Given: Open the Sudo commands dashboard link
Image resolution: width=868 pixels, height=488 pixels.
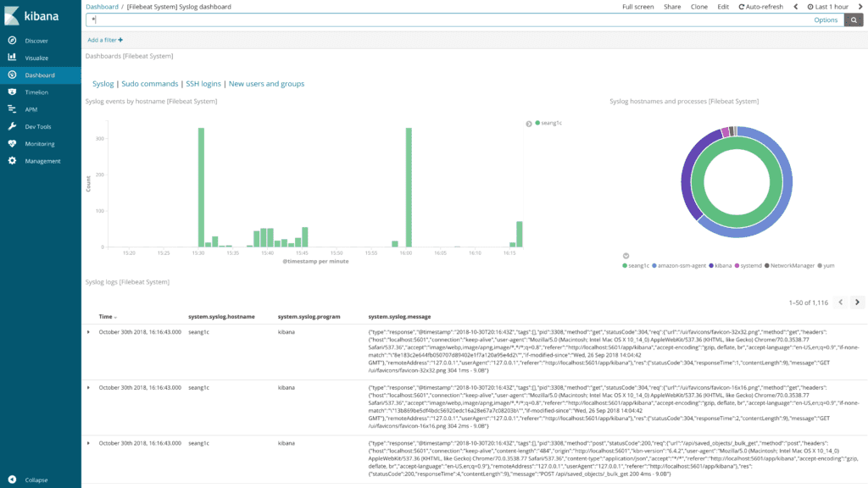Looking at the screenshot, I should 149,84.
